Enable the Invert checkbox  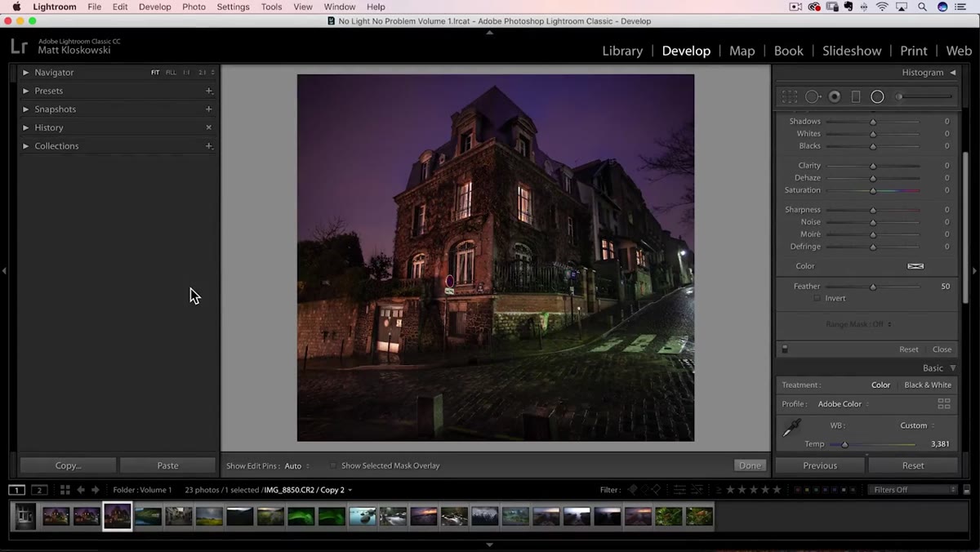[817, 298]
